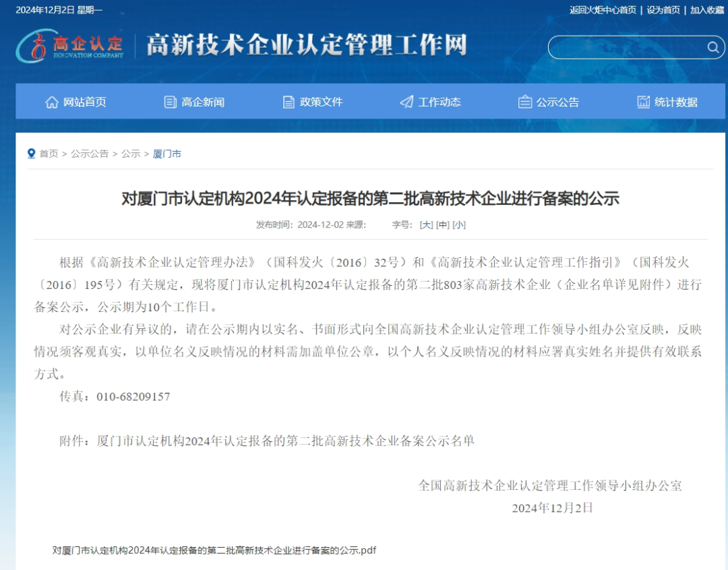Go to 公示 in the breadcrumb

pyautogui.click(x=131, y=154)
